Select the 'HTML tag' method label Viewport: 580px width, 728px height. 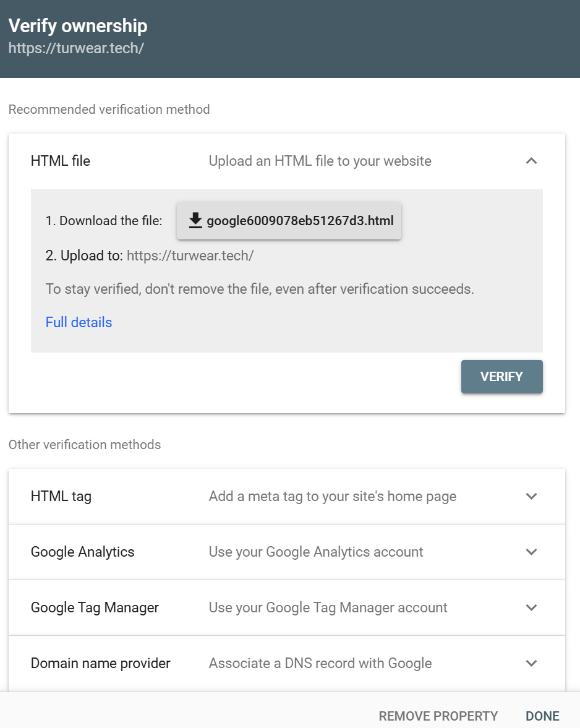click(x=61, y=496)
